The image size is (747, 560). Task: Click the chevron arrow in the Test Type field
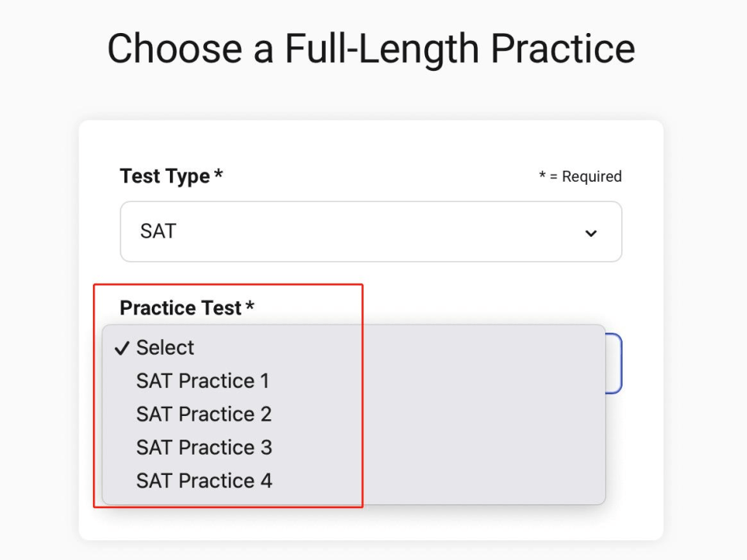tap(591, 233)
